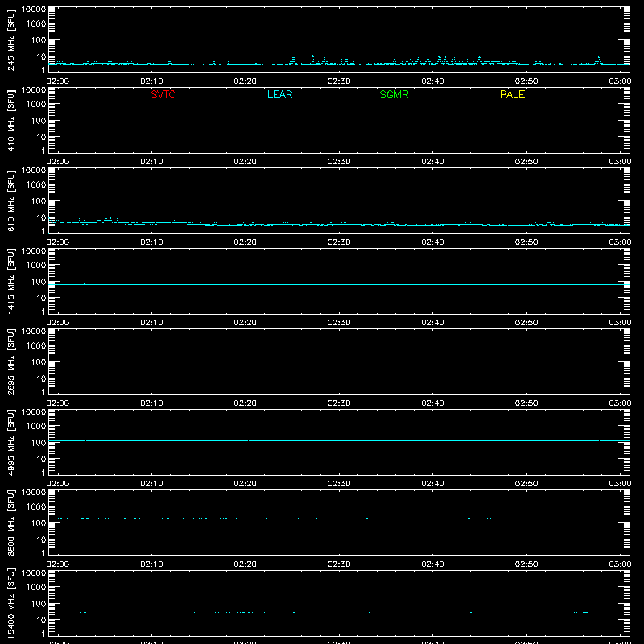The image size is (644, 644).
Task: Click the red SVTO station label
Action: click(x=163, y=94)
